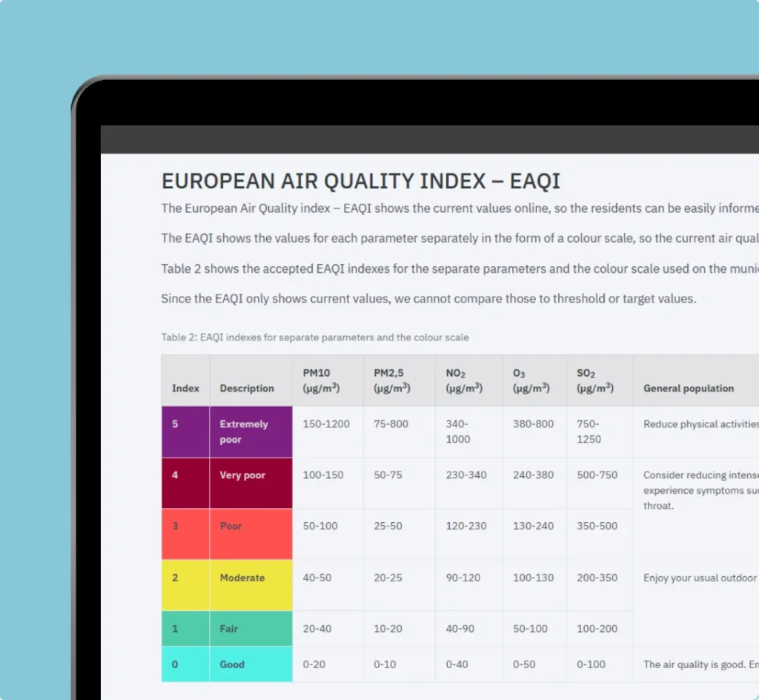Screen dimensions: 759x700
Task: Click the purple Extremely poor colour cell
Action: [251, 432]
